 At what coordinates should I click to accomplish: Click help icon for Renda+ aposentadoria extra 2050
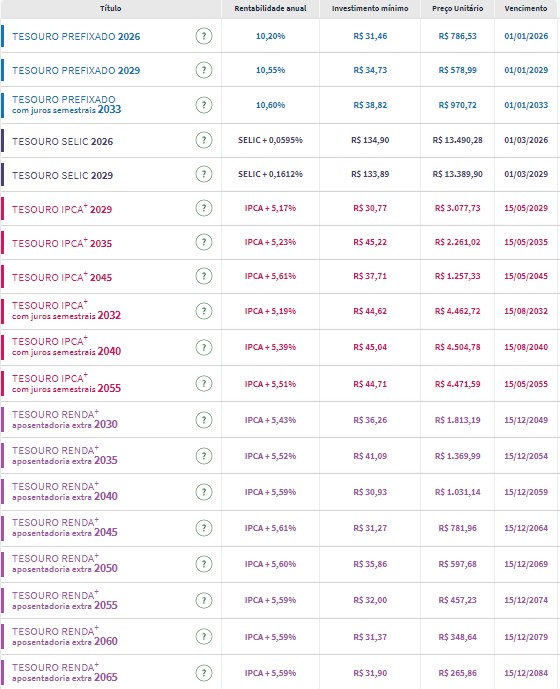click(x=204, y=564)
